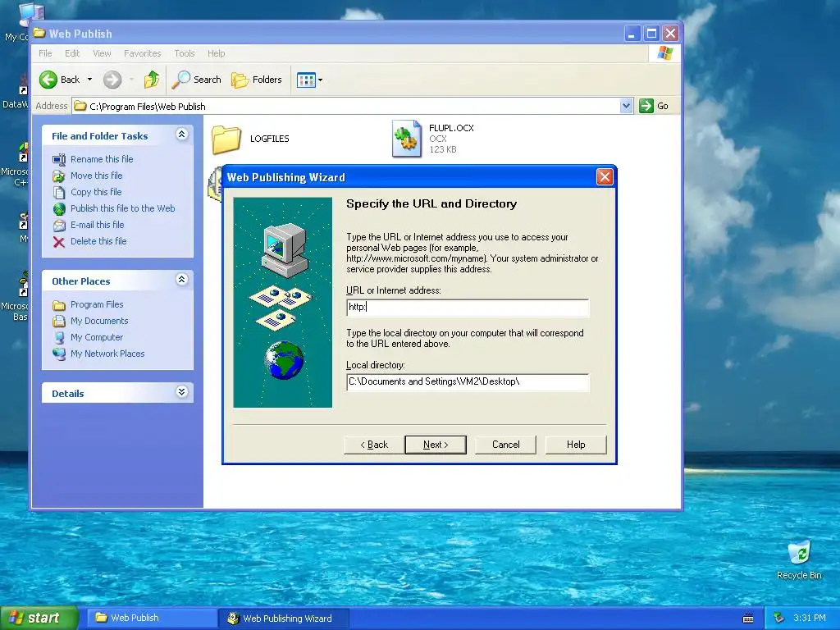840x630 pixels.
Task: Click E-mail this file link
Action: (x=97, y=225)
